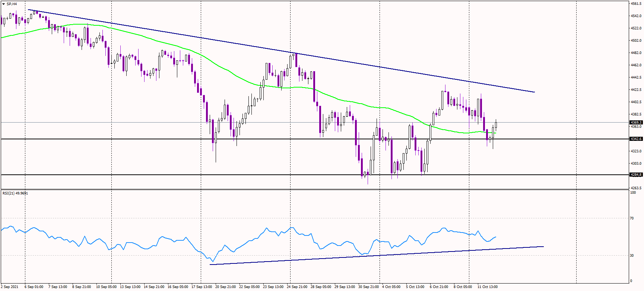Click the RSI 30 level label
644x291 pixels.
(x=632, y=256)
